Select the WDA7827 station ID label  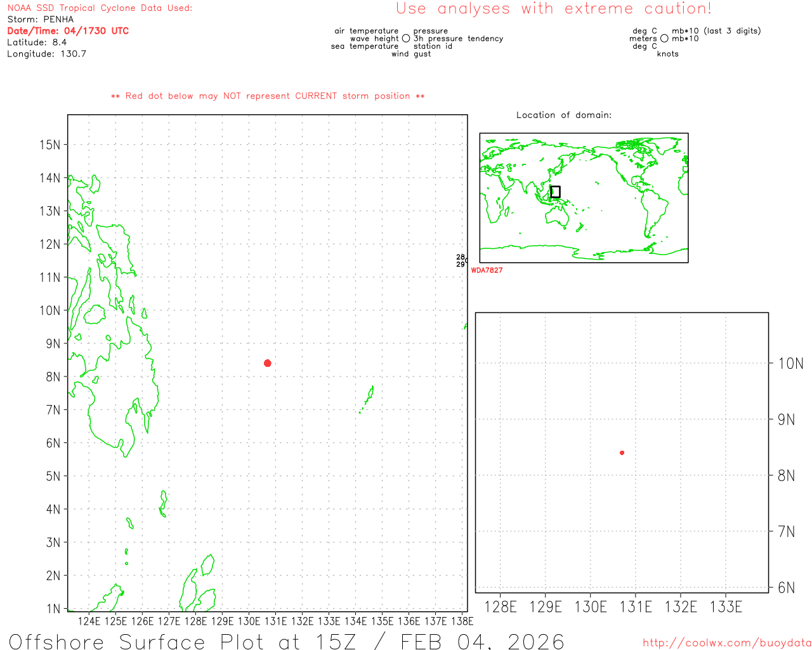click(487, 270)
